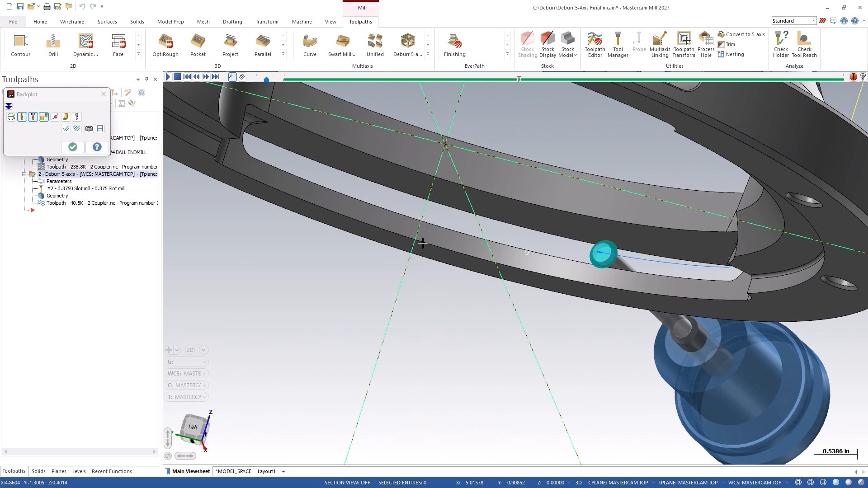The height and width of the screenshot is (488, 868).
Task: Click the Nesting utility
Action: [x=731, y=54]
